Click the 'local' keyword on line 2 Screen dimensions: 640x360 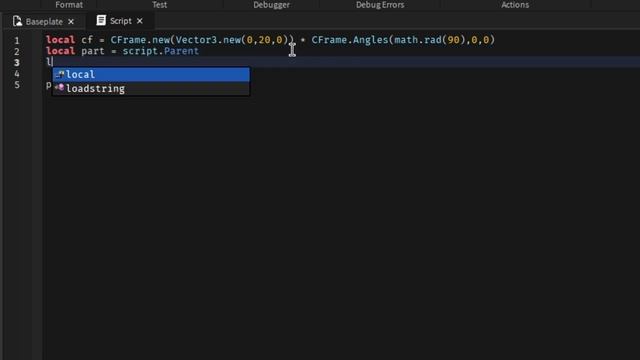[60, 51]
